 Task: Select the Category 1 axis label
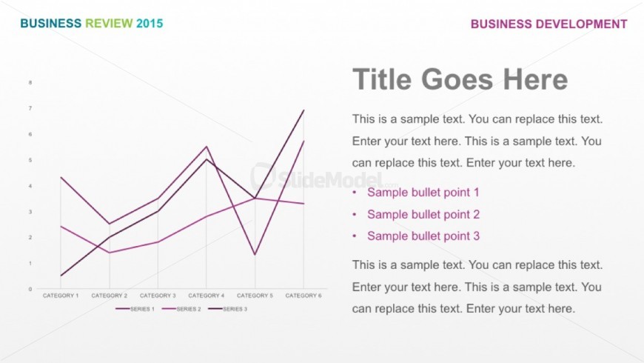[61, 296]
